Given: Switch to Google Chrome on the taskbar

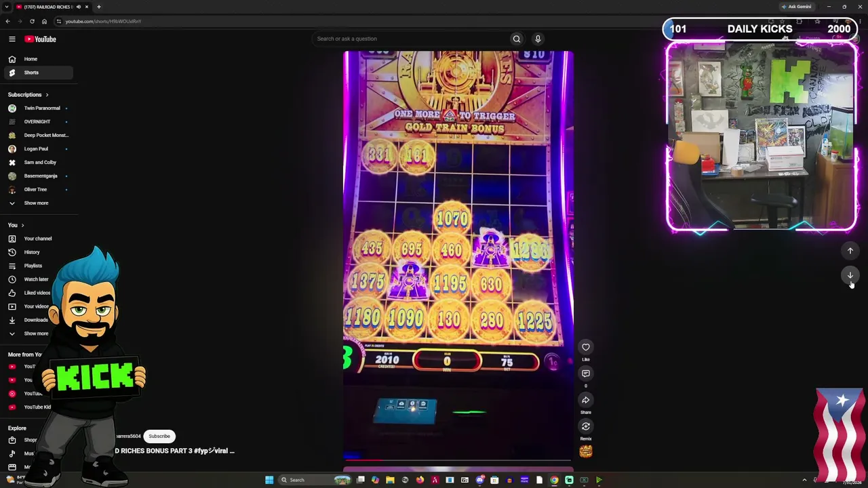Looking at the screenshot, I should click(554, 480).
